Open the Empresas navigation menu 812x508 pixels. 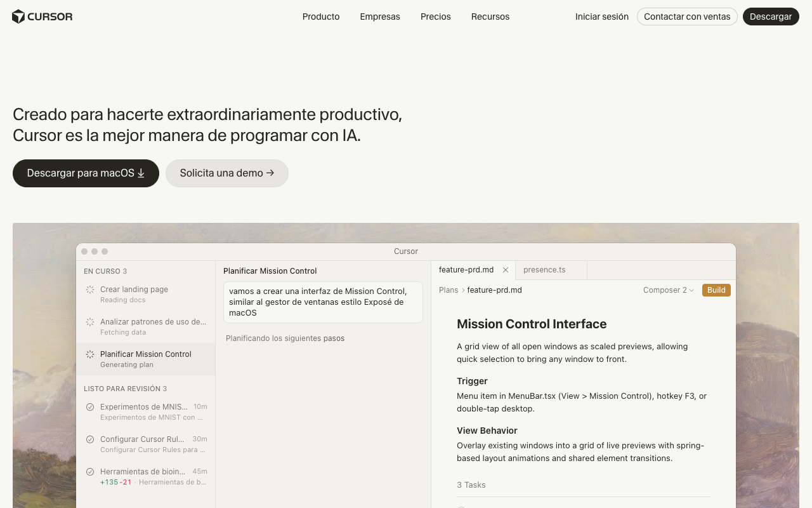click(x=380, y=17)
